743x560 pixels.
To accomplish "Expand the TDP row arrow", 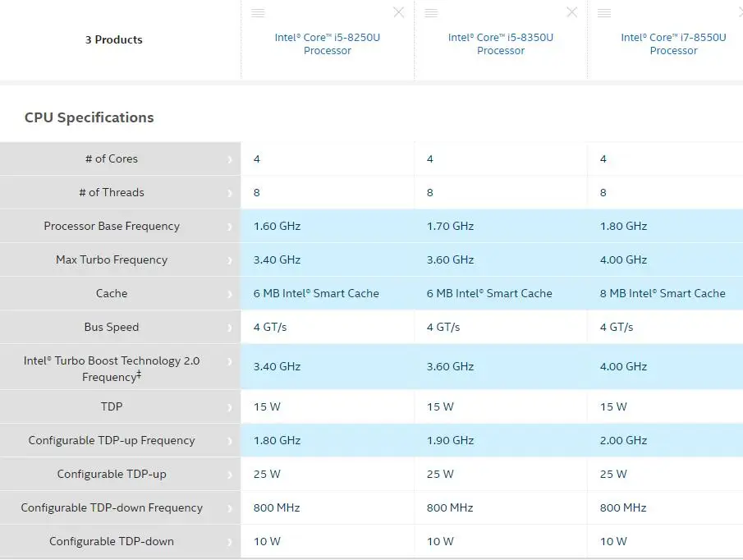I will point(230,407).
